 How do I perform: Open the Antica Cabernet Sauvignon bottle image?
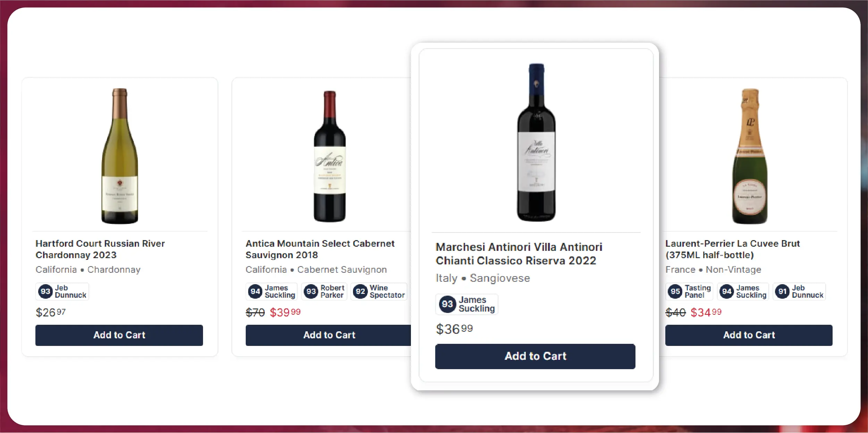coord(330,156)
